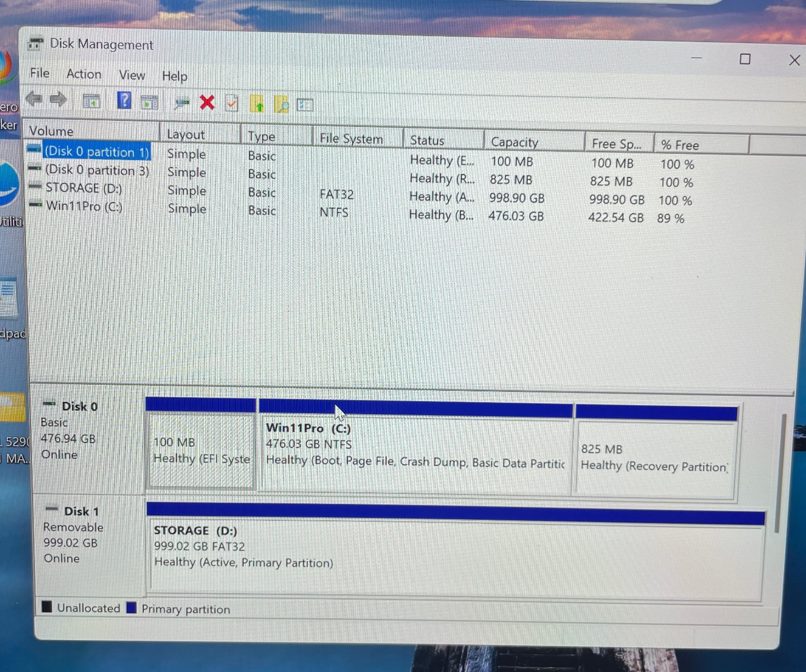Sort by the Type column header
The image size is (806, 672).
277,137
